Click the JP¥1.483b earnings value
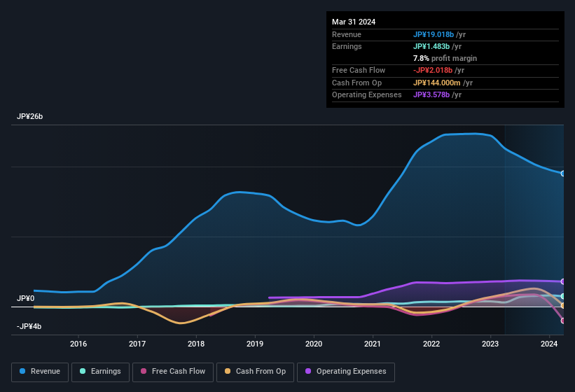575x392 pixels. coord(431,46)
